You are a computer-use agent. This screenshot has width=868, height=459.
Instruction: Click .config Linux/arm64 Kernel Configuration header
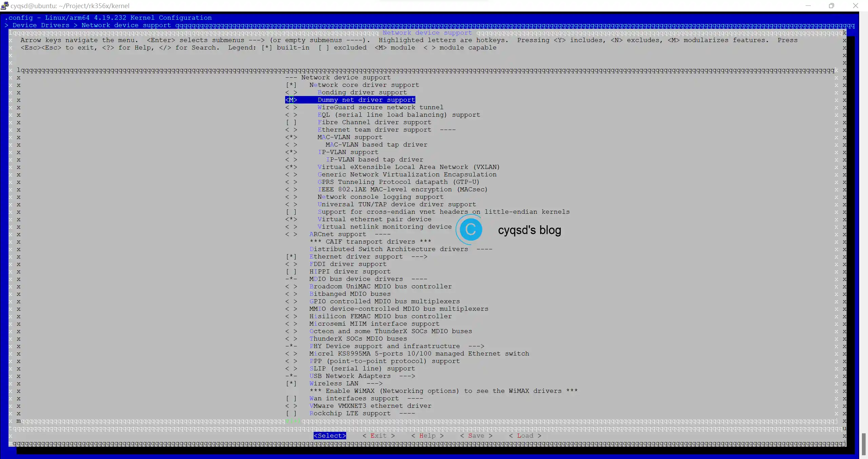(x=108, y=18)
